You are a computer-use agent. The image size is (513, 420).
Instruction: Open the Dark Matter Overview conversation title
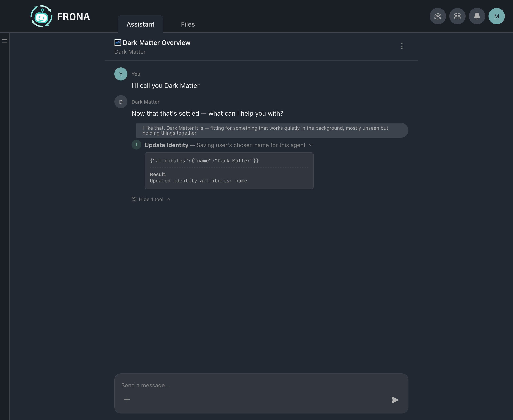[157, 42]
